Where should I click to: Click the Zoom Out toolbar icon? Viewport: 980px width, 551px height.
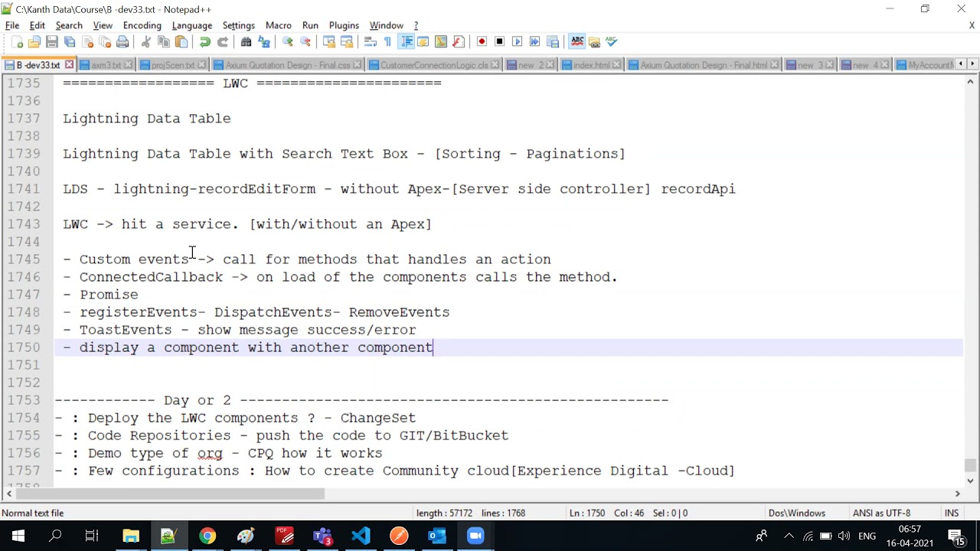305,42
